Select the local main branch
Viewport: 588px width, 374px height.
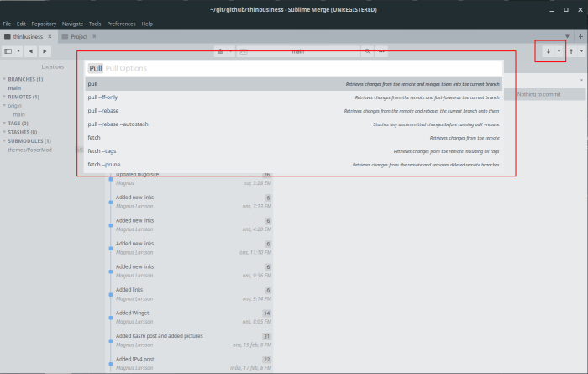pos(14,88)
